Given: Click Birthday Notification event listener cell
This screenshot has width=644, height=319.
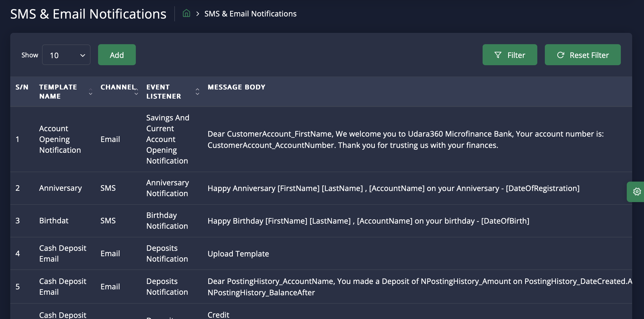Looking at the screenshot, I should tap(167, 221).
